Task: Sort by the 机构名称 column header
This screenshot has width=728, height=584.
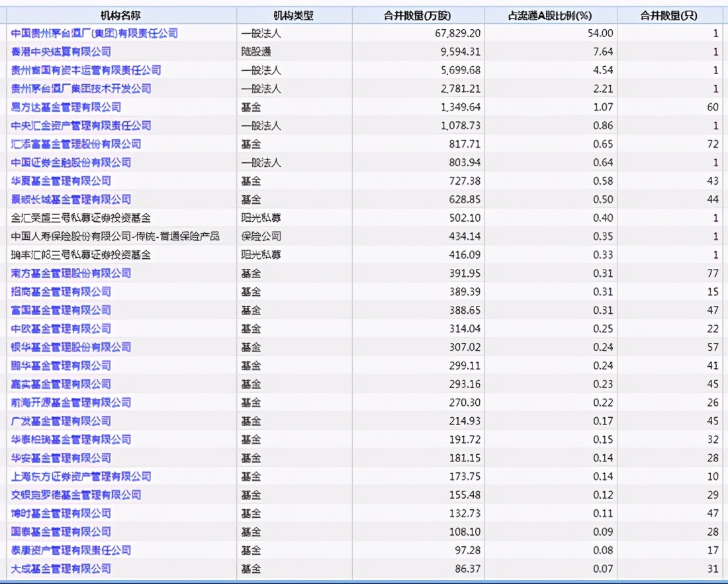Action: pyautogui.click(x=120, y=16)
